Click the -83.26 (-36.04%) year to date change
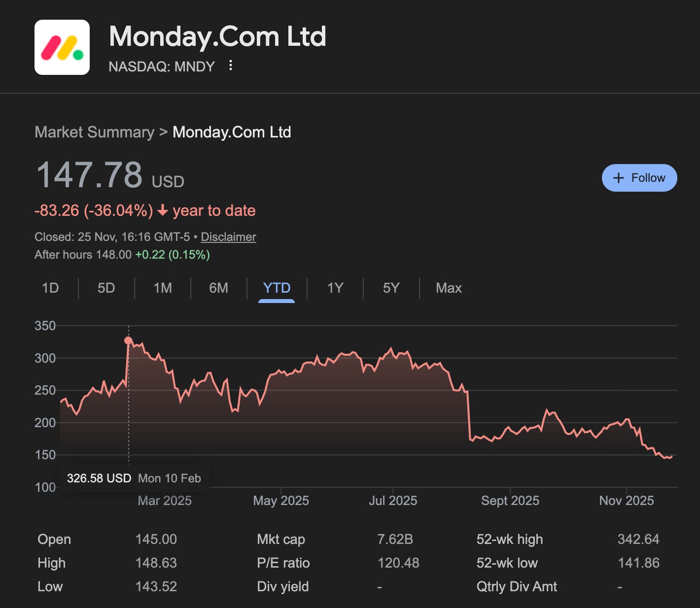This screenshot has height=608, width=700. click(x=145, y=211)
